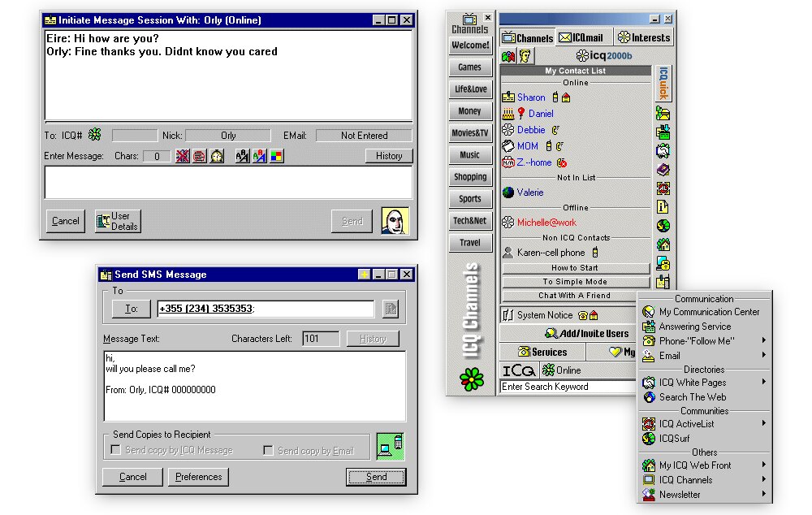The image size is (812, 515).
Task: Click the face avatar picture in message window
Action: (x=395, y=221)
